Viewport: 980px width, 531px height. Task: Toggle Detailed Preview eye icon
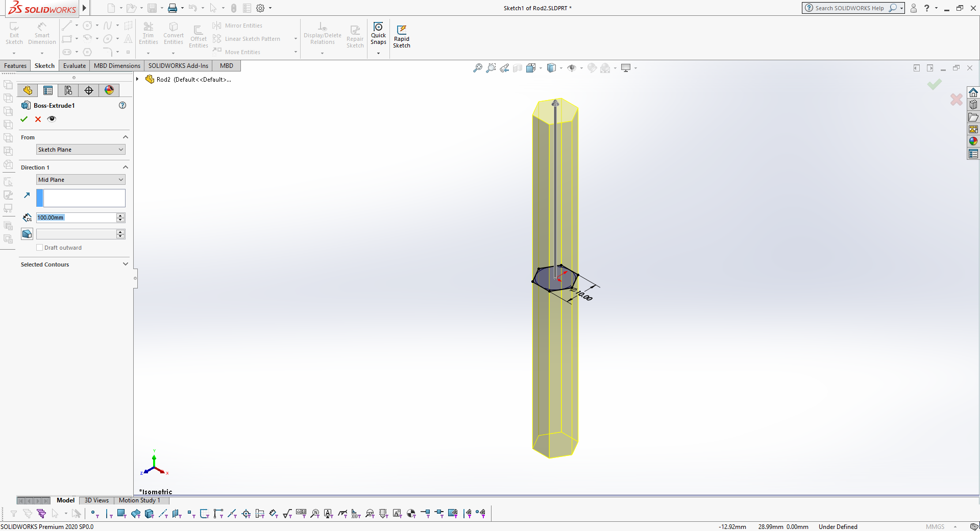(x=52, y=119)
